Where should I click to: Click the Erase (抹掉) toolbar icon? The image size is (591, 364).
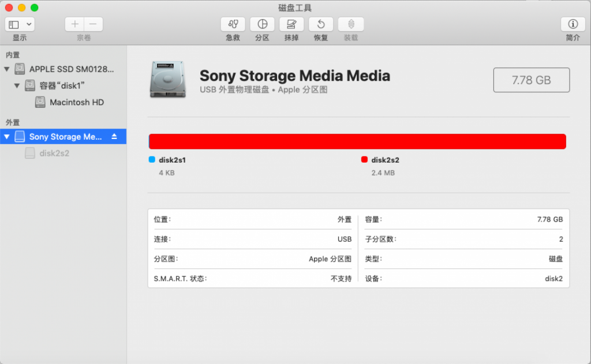point(291,24)
